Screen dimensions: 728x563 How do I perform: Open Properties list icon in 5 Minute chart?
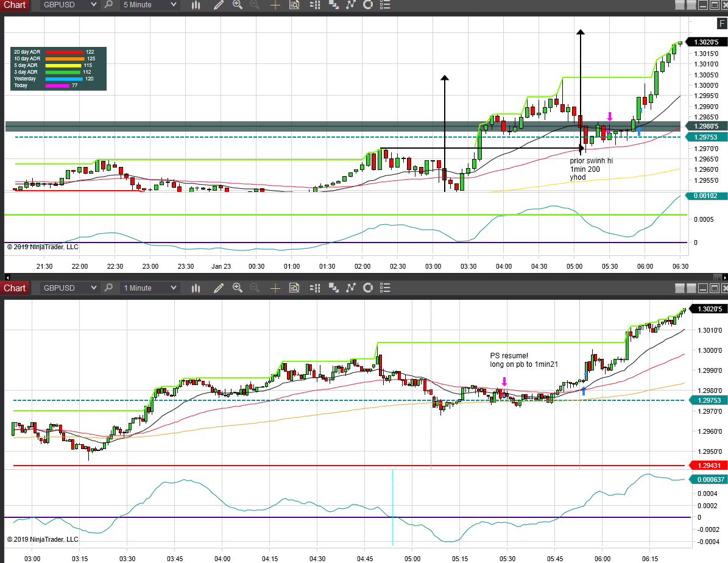point(385,5)
